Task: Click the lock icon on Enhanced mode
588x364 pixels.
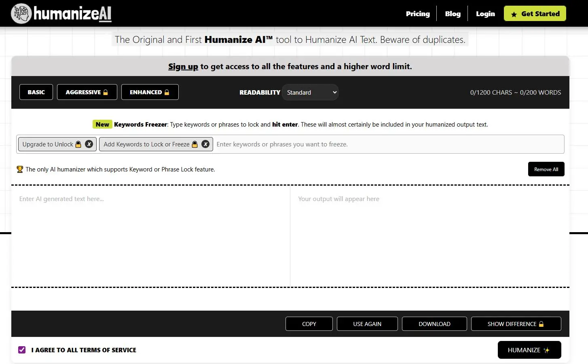Action: point(167,92)
